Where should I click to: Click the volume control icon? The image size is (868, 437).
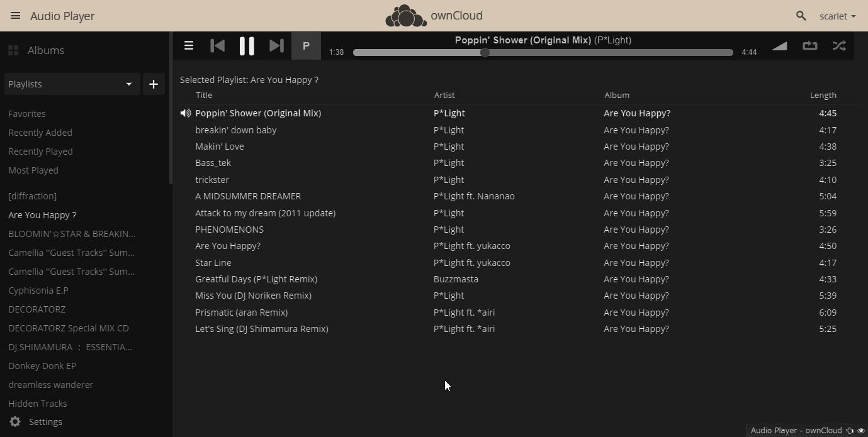(x=779, y=46)
